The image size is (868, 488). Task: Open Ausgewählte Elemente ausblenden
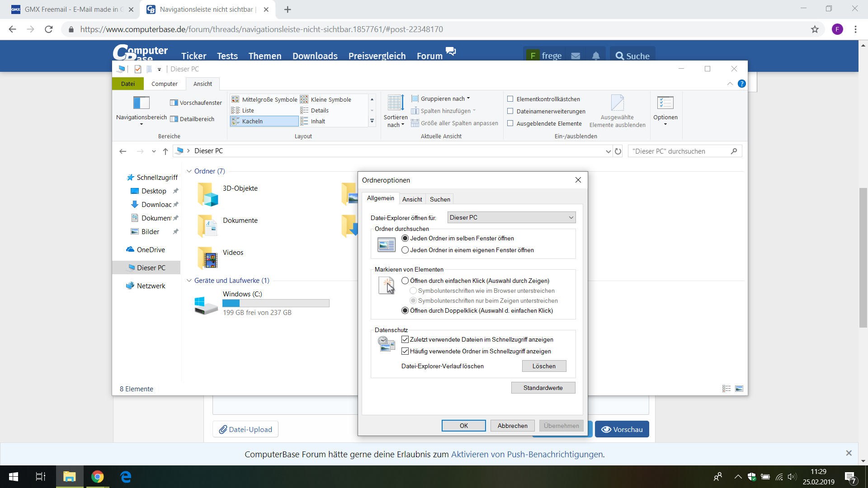(x=617, y=110)
